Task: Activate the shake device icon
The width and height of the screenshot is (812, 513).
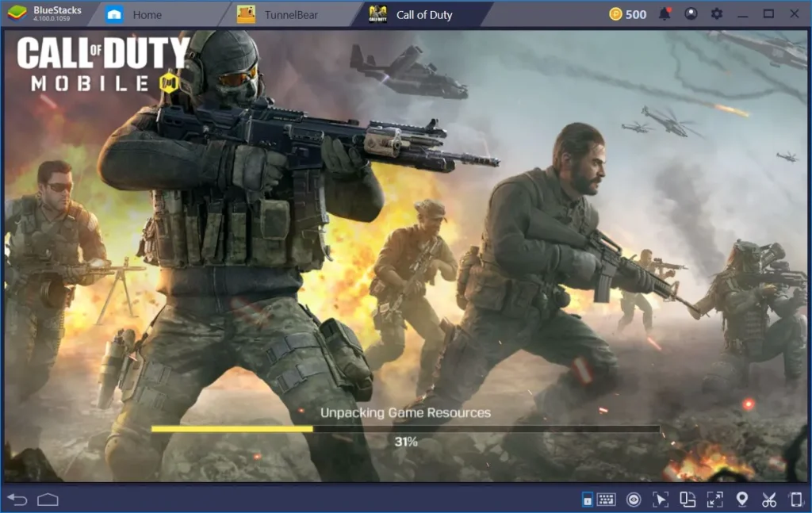Action: (795, 500)
